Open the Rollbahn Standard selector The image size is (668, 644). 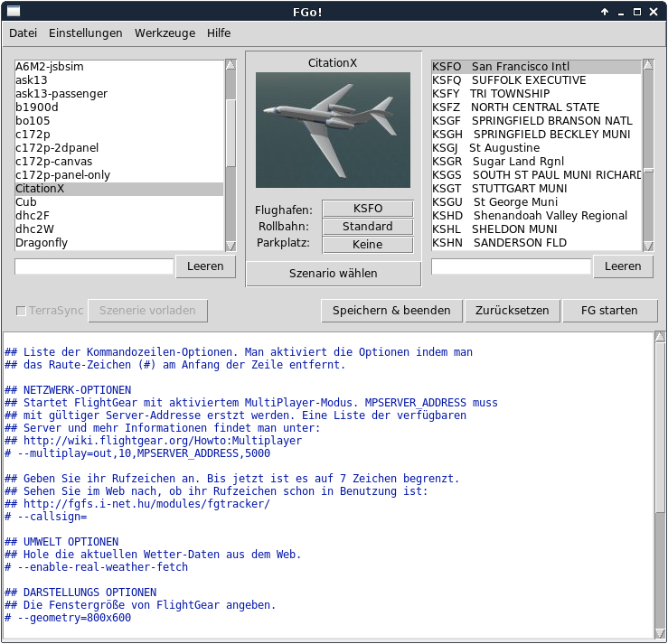[x=368, y=227]
